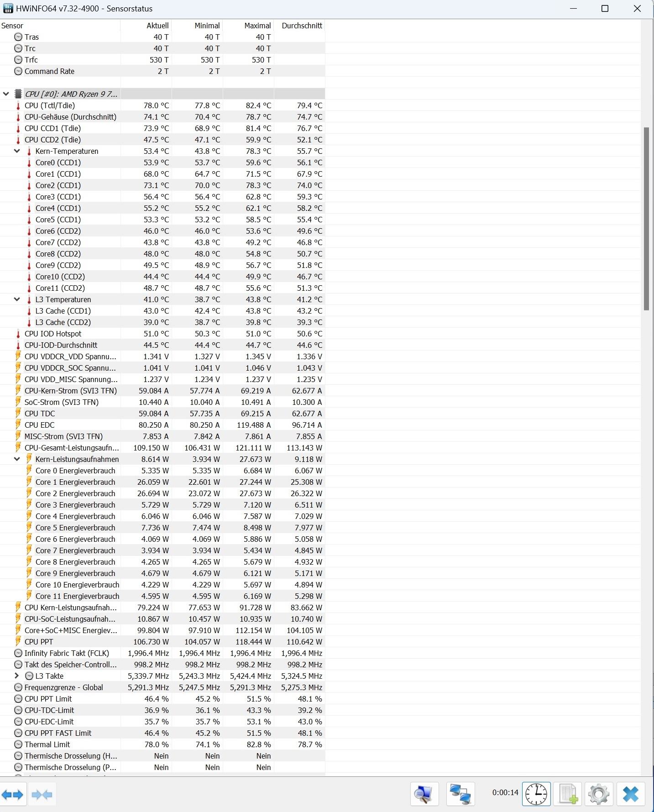This screenshot has height=812, width=654.
Task: Click the collapse columns arrows icon
Action: (x=42, y=795)
